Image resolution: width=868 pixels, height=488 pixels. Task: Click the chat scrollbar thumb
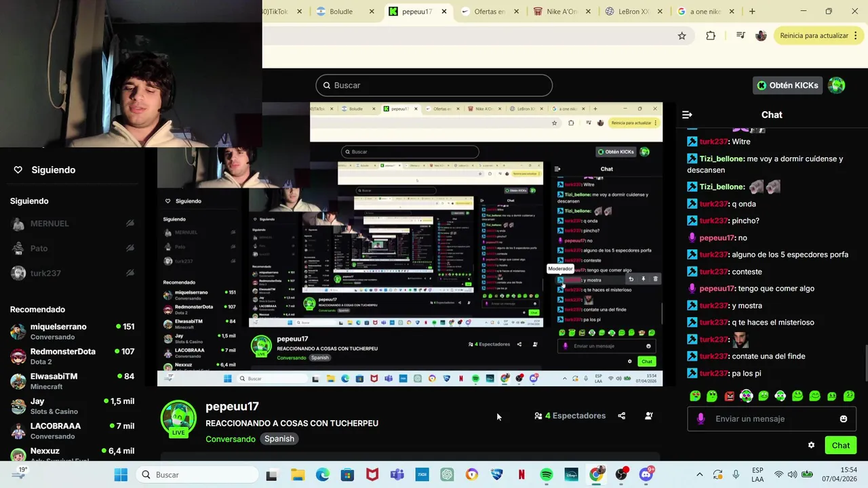point(865,363)
